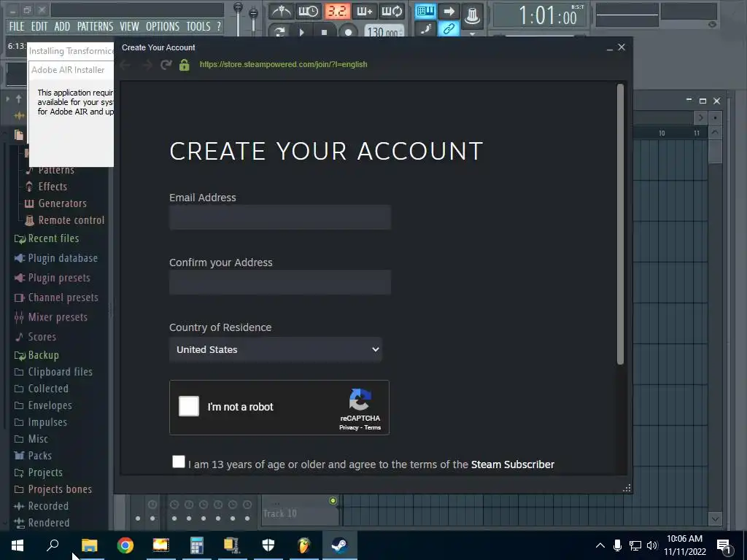
Task: Expand Channel presets folder
Action: pos(63,297)
